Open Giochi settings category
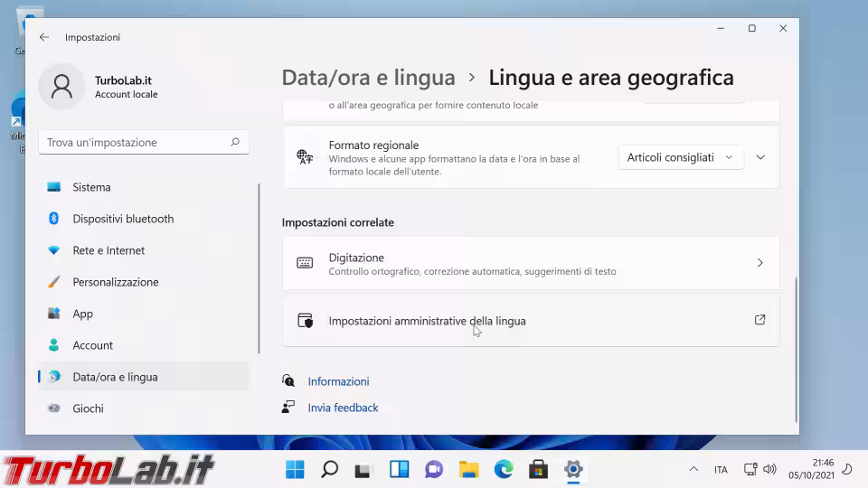 coord(144,408)
